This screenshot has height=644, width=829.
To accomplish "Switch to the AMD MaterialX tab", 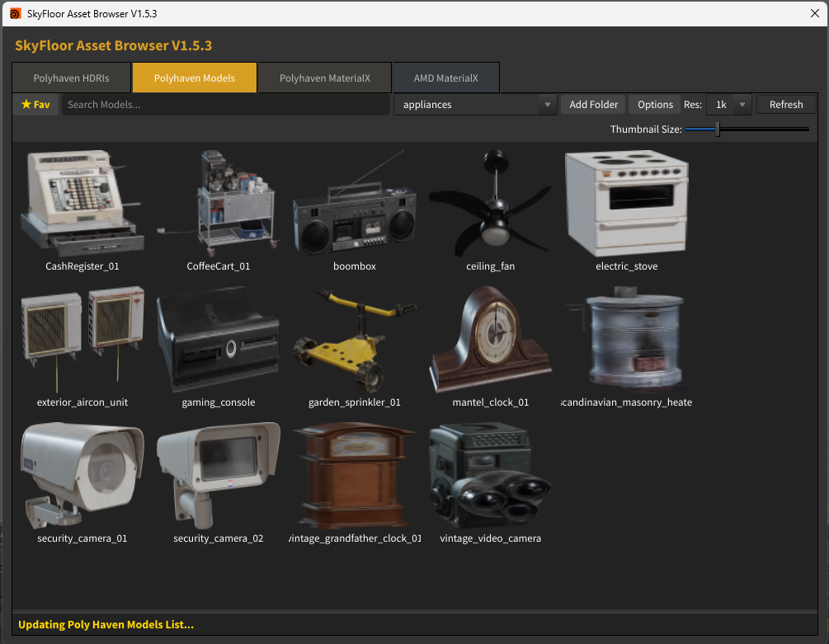I will (x=445, y=78).
